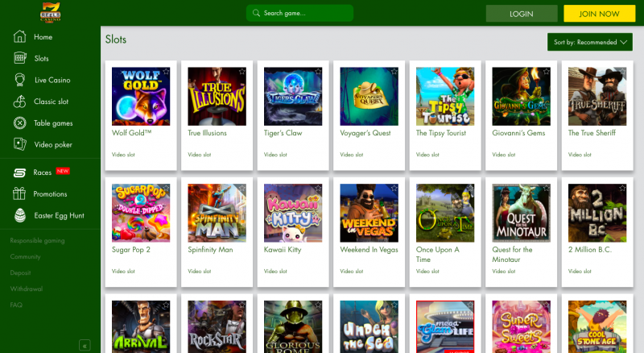Screen dimensions: 644x353
Task: Click the Live Casino dealer icon
Action: click(x=19, y=80)
